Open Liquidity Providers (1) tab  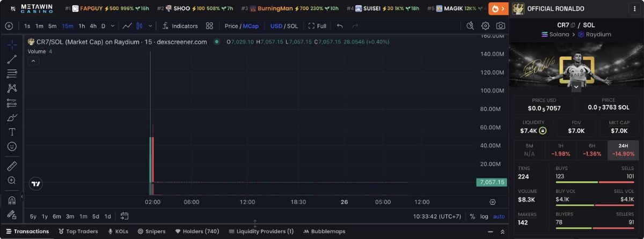point(261,231)
